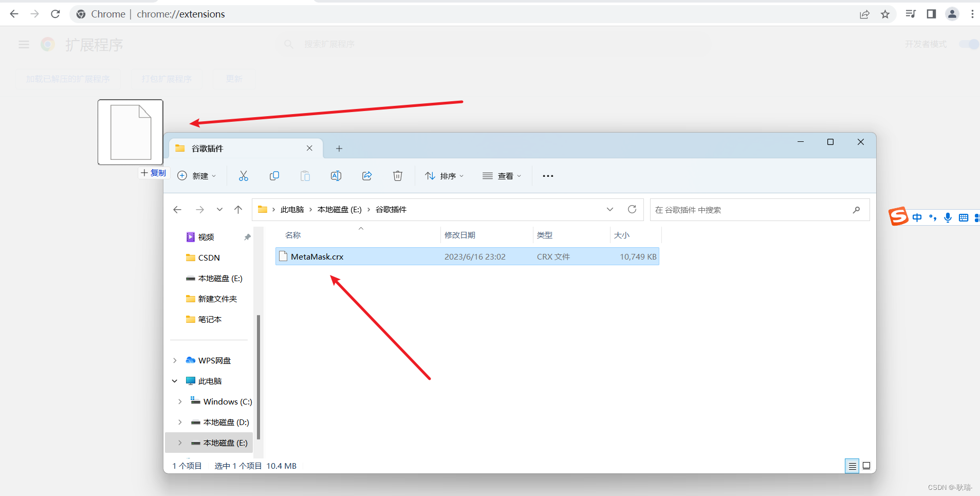
Task: Open recent locations chevron in Explorer
Action: click(219, 210)
